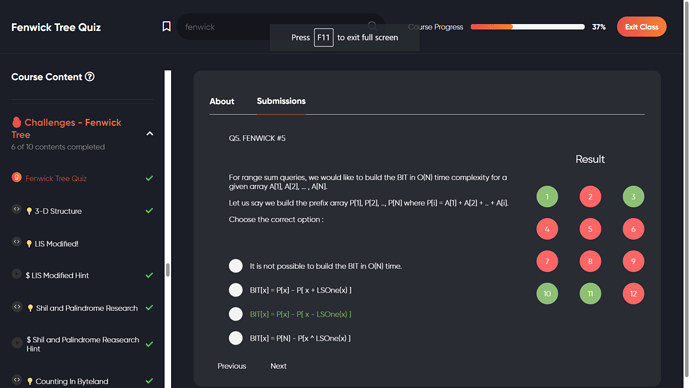Screen dimensions: 690x388
Task: Jump to question 9 result circle
Action: pos(633,261)
